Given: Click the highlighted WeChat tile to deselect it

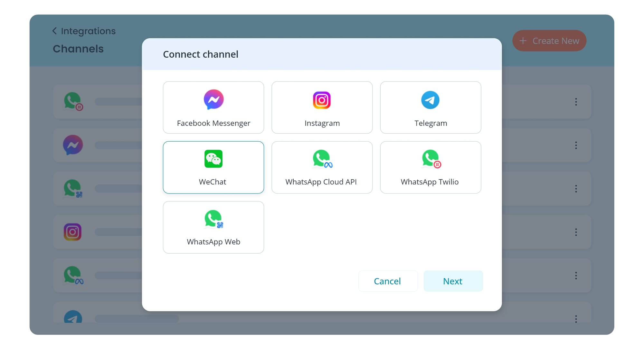Looking at the screenshot, I should coord(213,167).
